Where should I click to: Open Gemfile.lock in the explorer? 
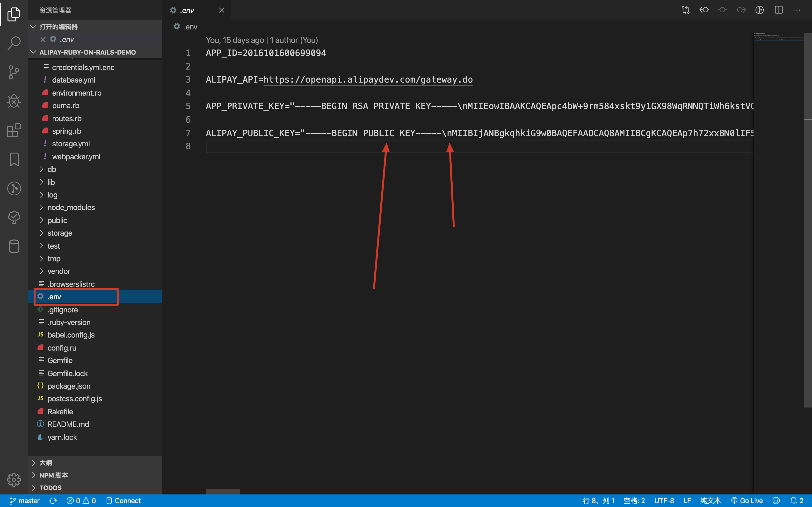(x=67, y=373)
